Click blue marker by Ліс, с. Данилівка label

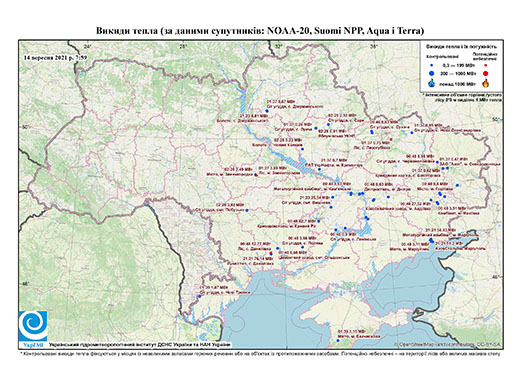click(277, 248)
